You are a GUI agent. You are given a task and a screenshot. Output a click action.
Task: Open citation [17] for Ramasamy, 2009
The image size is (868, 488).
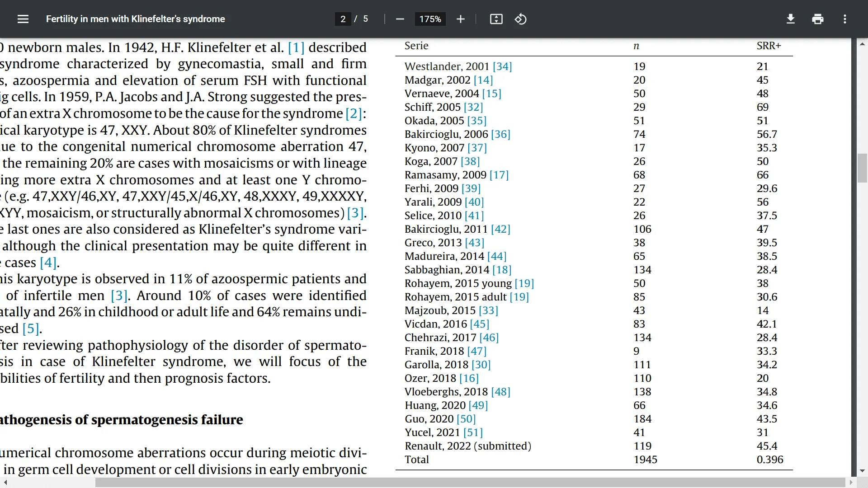[499, 175]
